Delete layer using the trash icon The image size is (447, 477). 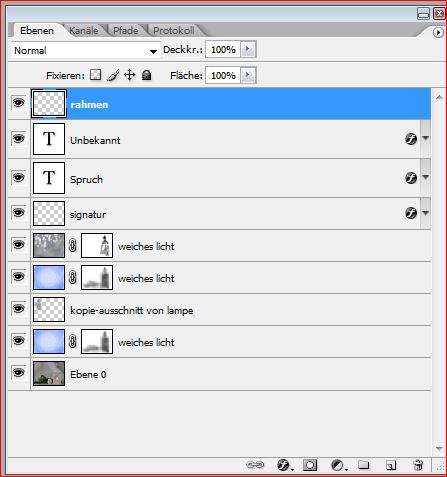pyautogui.click(x=418, y=465)
